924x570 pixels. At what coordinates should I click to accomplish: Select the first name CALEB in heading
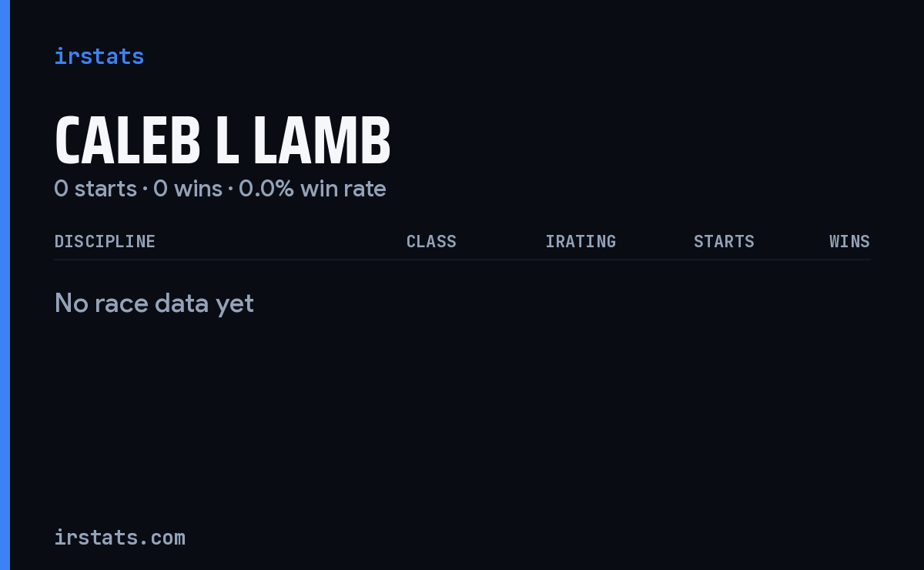[128, 141]
